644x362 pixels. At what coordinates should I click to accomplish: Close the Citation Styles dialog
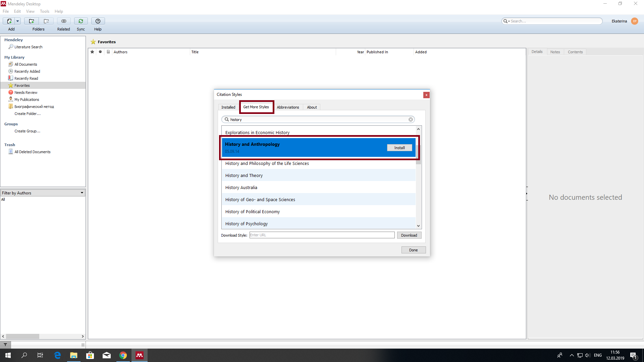pyautogui.click(x=426, y=95)
